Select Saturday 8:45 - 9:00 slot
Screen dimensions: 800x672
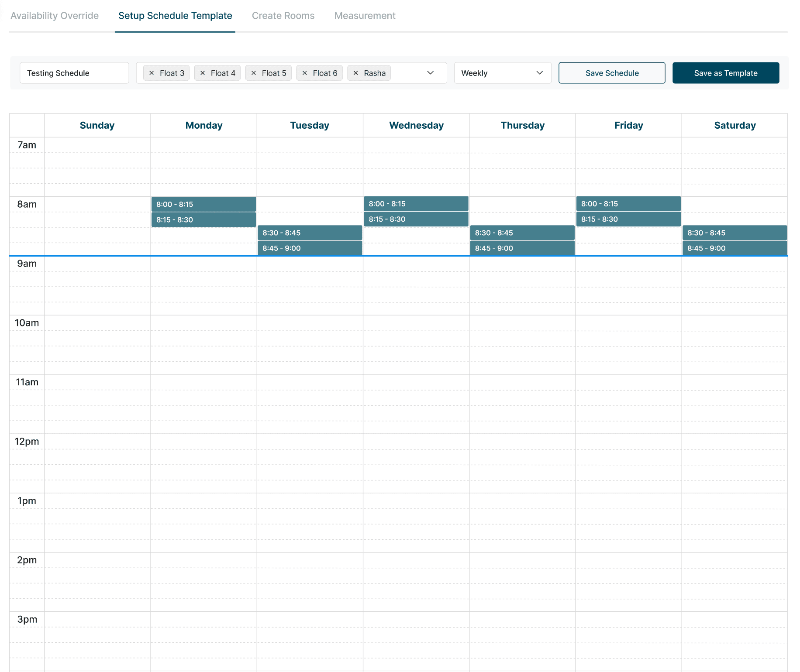pos(734,248)
